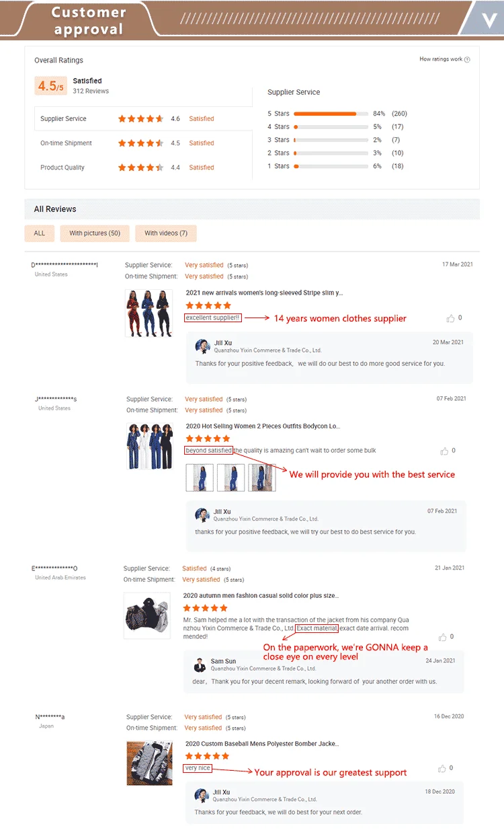
Task: Click Jill Xu's avatar in 20 Mar 2021 reply
Action: 202,346
